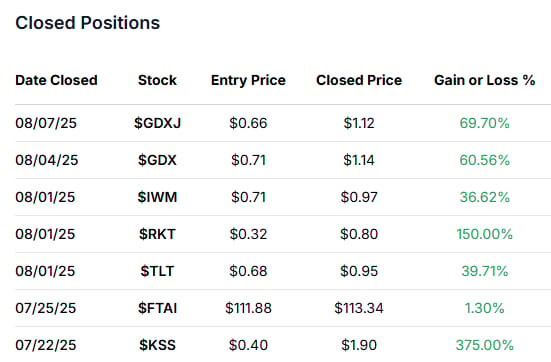Select the Closed Price column header
The height and width of the screenshot is (362, 551).
pos(359,80)
